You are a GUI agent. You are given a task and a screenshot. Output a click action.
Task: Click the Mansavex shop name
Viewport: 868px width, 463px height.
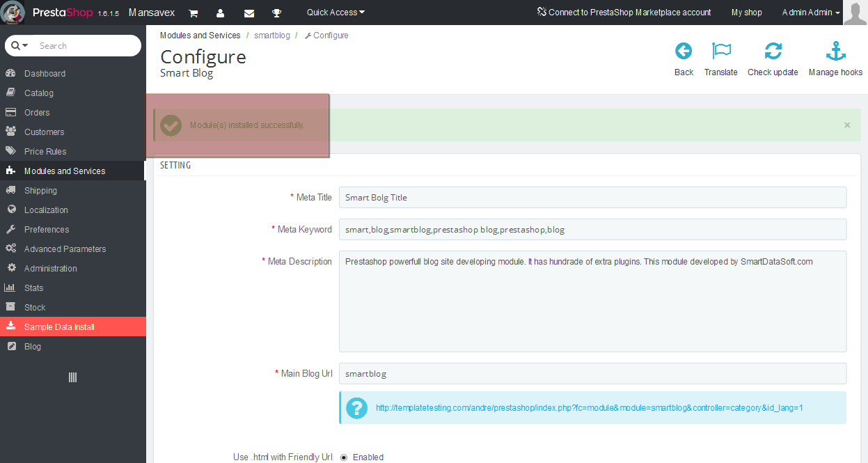(x=152, y=13)
